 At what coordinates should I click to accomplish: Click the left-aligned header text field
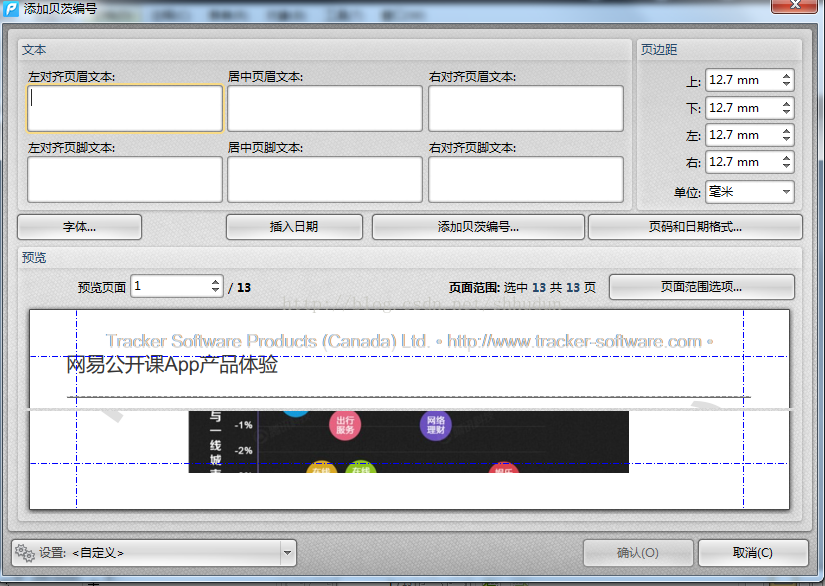click(125, 108)
